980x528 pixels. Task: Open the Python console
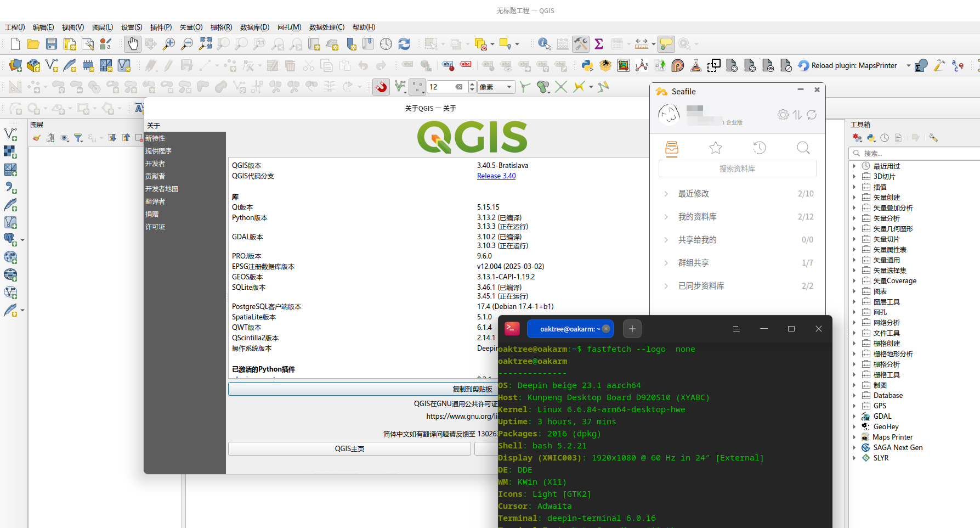[x=587, y=66]
